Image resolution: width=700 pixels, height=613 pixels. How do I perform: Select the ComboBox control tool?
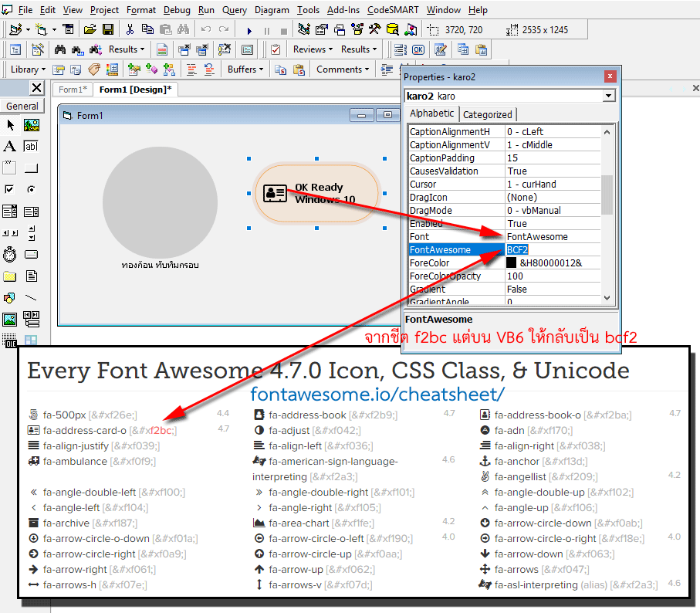pos(10,212)
